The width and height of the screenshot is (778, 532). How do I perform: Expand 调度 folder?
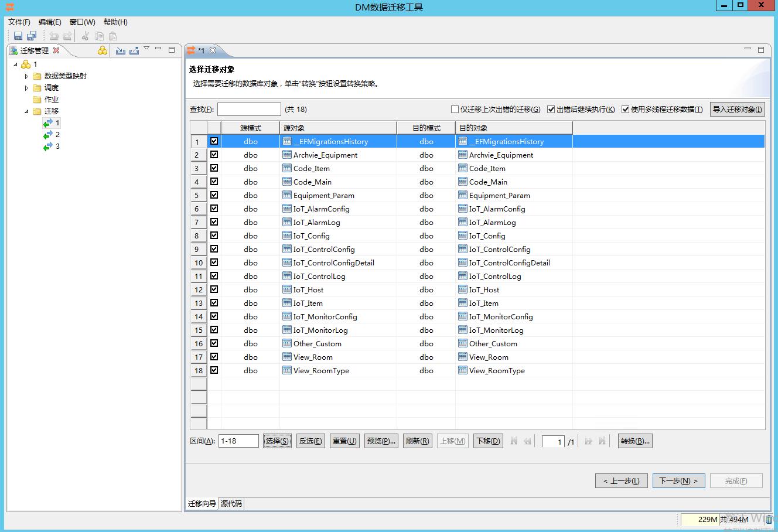(26, 88)
